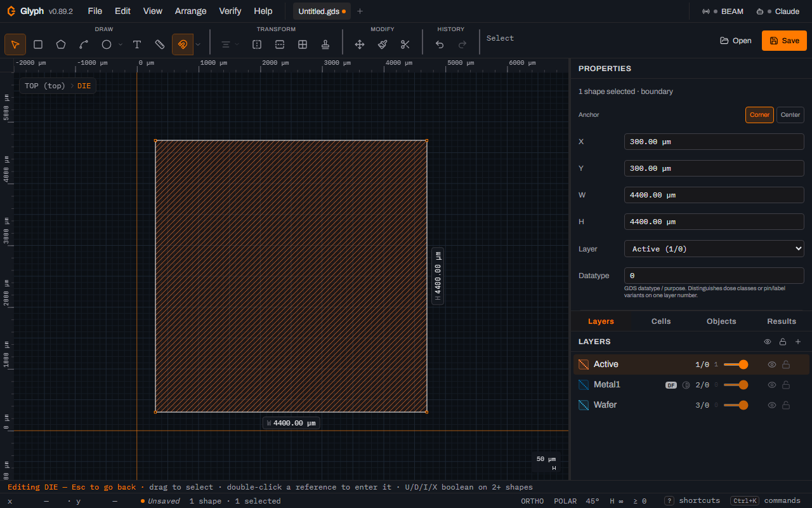The width and height of the screenshot is (812, 508).
Task: Select the Scissors cut tool
Action: pos(405,44)
